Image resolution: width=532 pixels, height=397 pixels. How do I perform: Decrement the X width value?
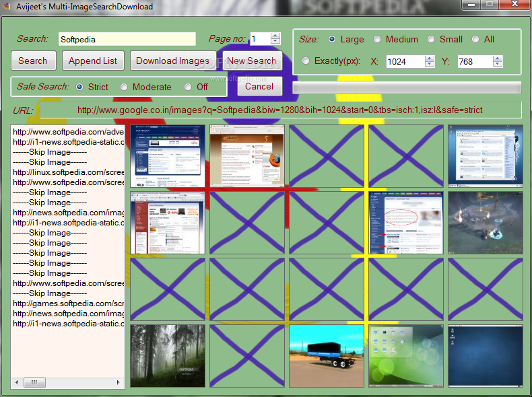point(430,65)
